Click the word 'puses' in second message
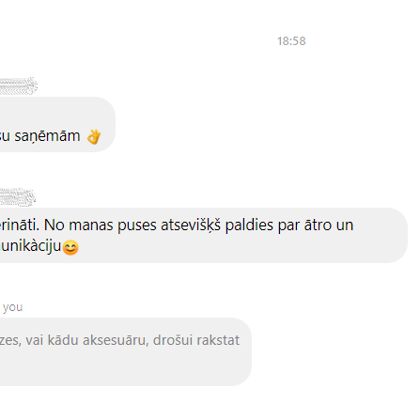This screenshot has height=420, width=420. pos(137,226)
